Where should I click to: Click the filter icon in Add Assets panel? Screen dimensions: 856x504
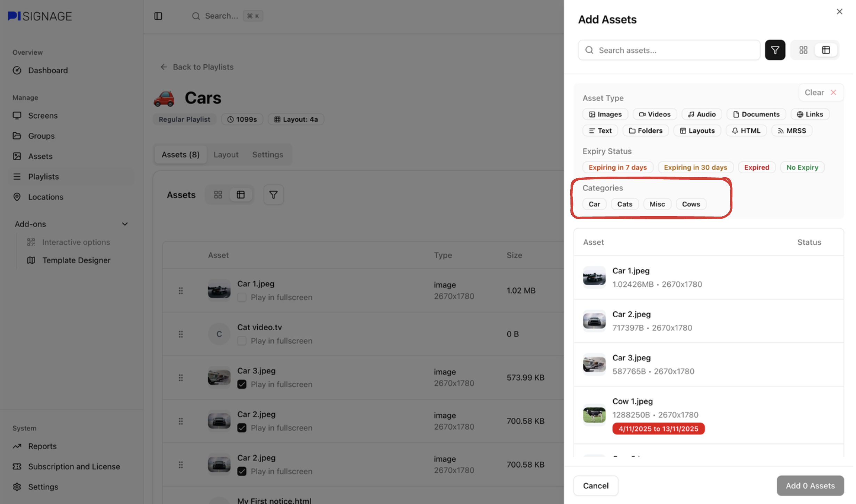(775, 50)
